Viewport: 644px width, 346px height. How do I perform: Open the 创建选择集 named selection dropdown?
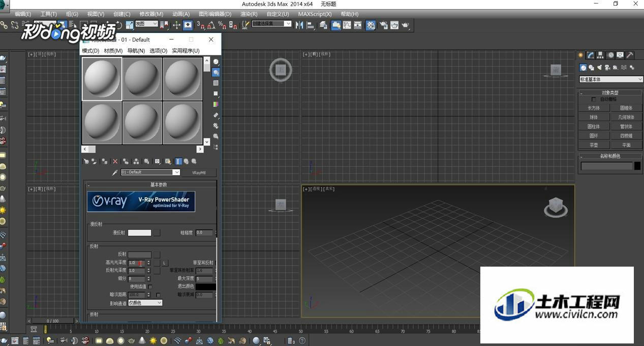[x=272, y=24]
